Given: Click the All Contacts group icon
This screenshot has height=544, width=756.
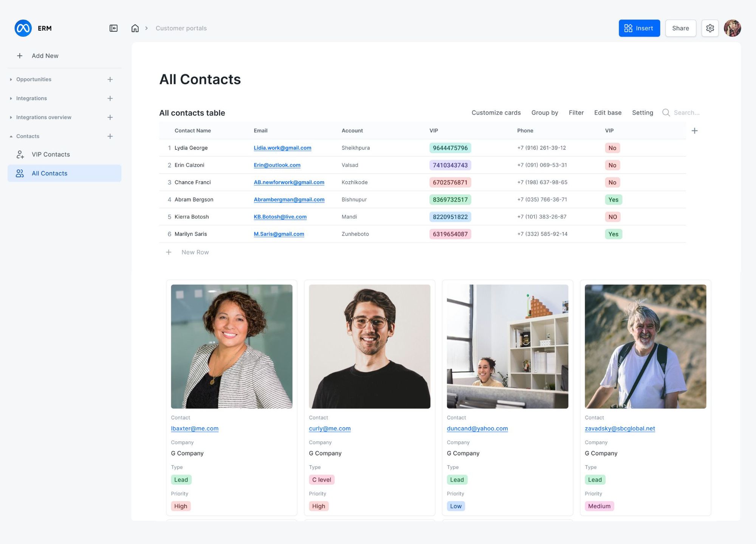Looking at the screenshot, I should click(x=20, y=173).
